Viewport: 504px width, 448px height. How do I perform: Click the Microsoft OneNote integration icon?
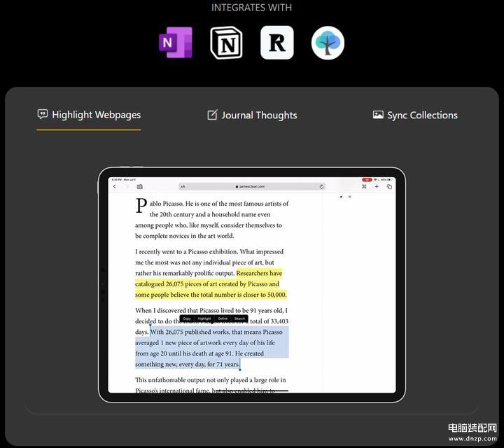point(176,43)
